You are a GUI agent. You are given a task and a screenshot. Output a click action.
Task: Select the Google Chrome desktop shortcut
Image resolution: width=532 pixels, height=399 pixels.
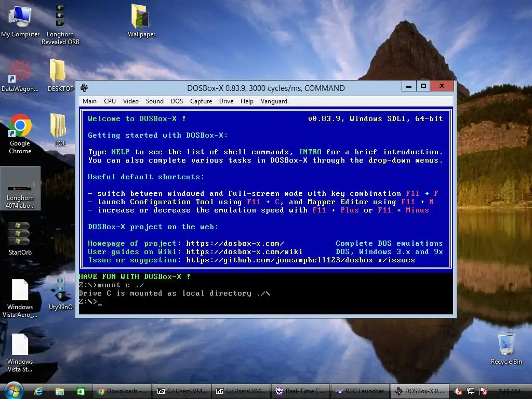[20, 134]
